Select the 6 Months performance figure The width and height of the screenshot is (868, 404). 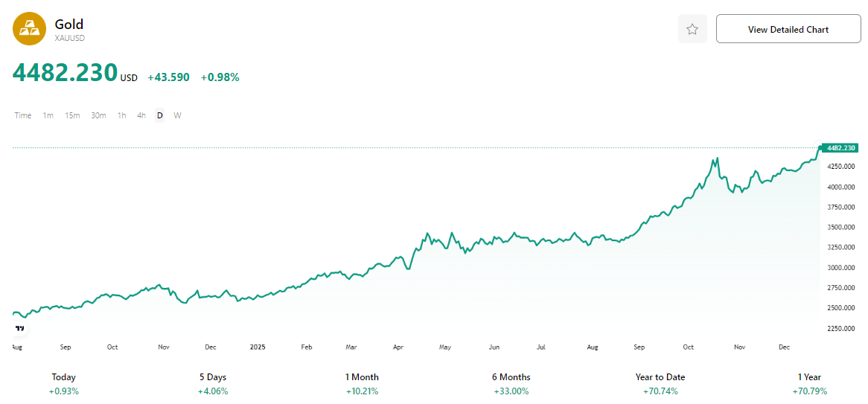click(x=511, y=384)
